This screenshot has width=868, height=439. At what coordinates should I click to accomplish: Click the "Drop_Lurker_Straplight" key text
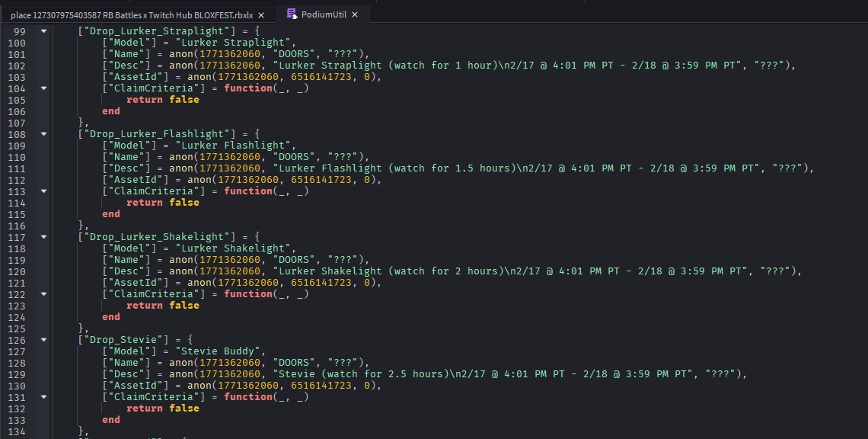pyautogui.click(x=157, y=31)
